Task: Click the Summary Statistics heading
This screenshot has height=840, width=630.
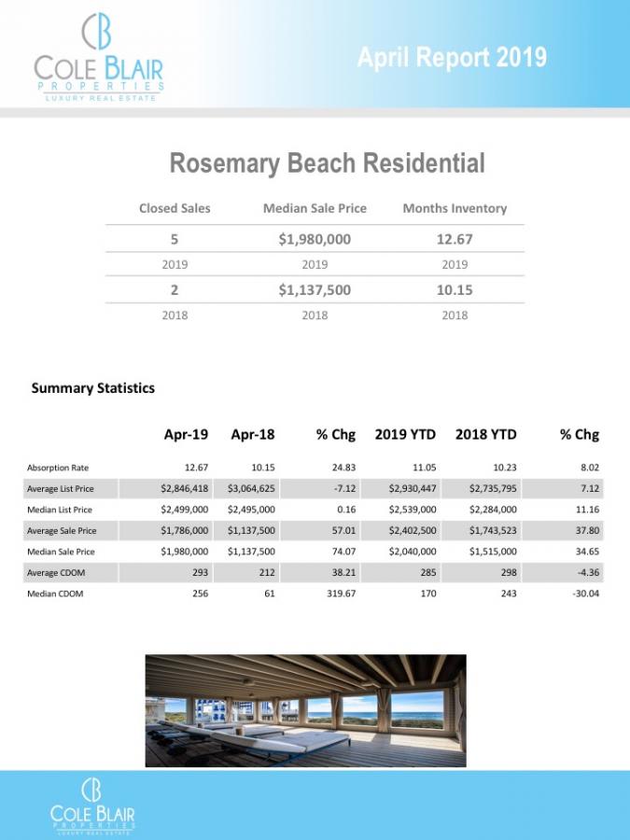Action: [93, 388]
